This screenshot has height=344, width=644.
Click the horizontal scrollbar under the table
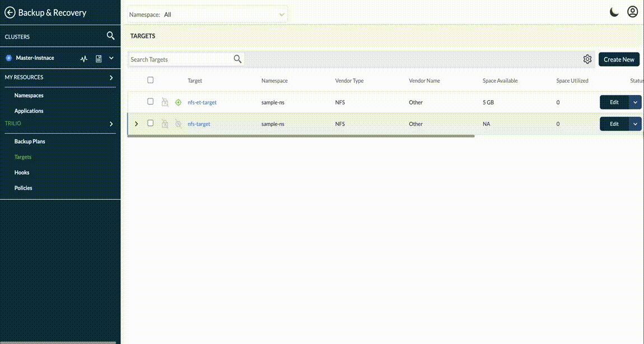[301, 136]
